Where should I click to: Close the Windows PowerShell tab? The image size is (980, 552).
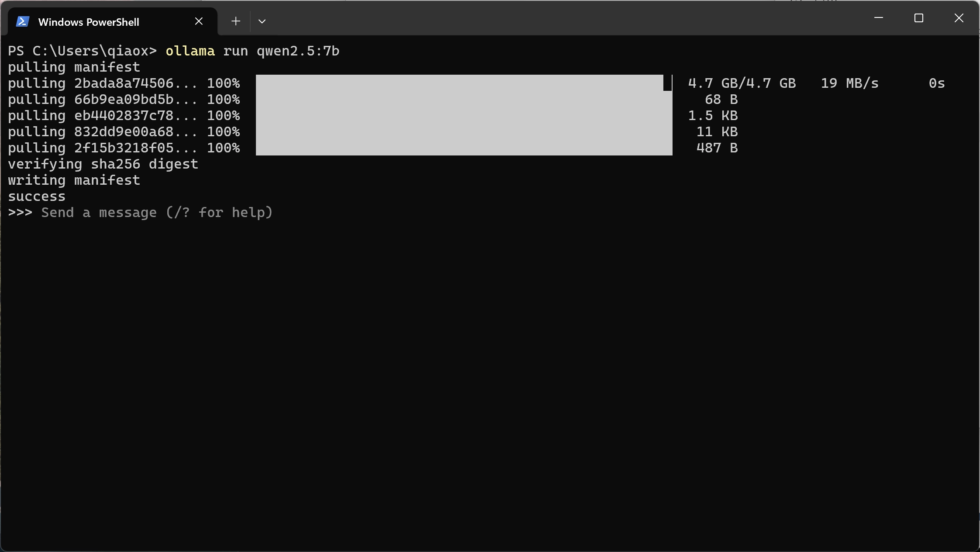(x=199, y=21)
